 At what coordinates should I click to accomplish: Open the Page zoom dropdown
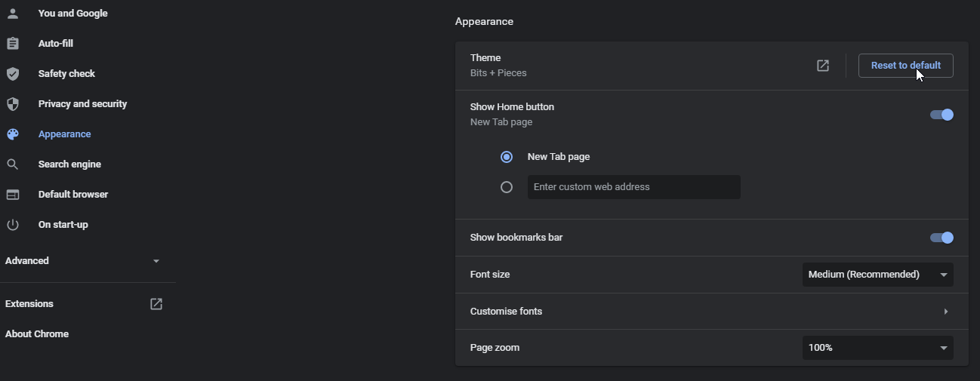(x=877, y=348)
